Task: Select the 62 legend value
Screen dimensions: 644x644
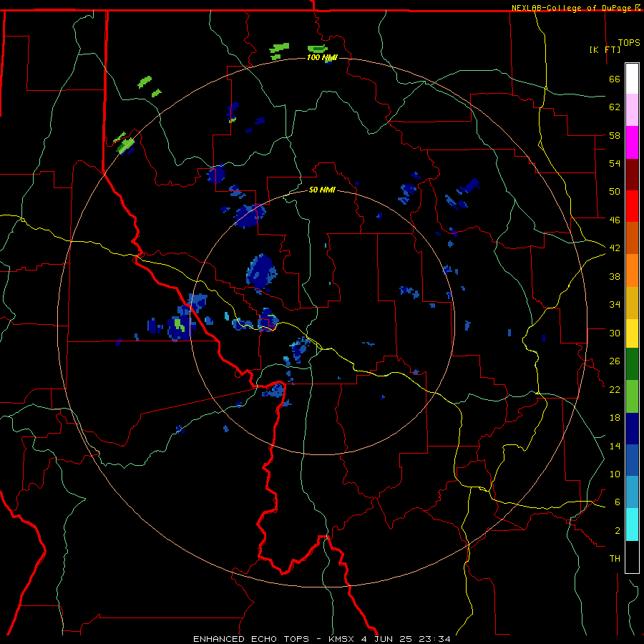Action: (615, 107)
